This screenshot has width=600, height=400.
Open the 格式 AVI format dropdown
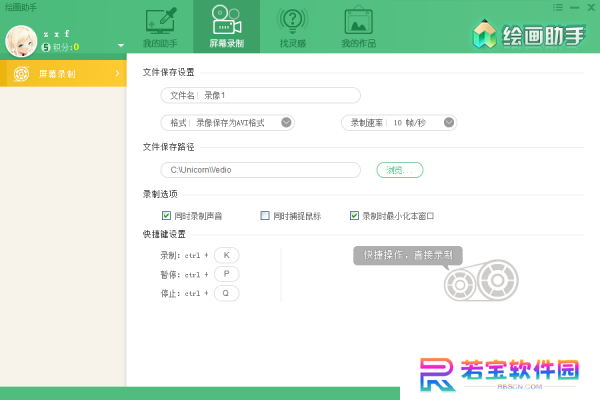coord(227,123)
